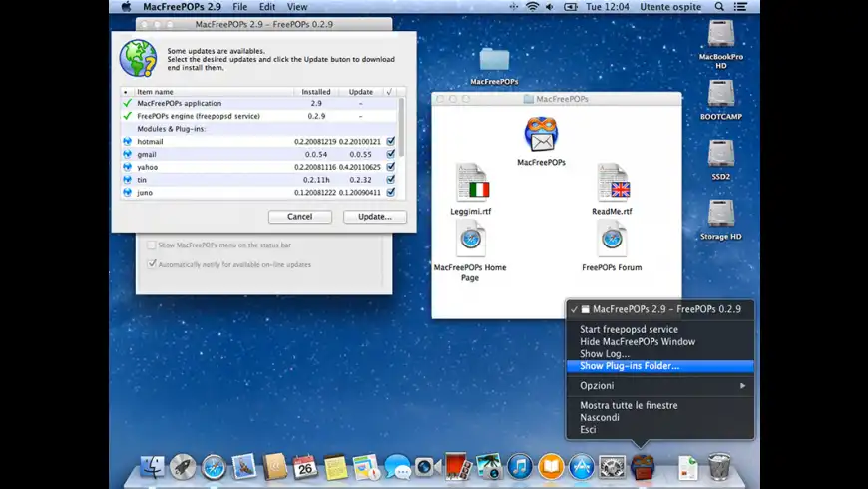The image size is (868, 489).
Task: Open the File menu
Action: click(x=240, y=7)
